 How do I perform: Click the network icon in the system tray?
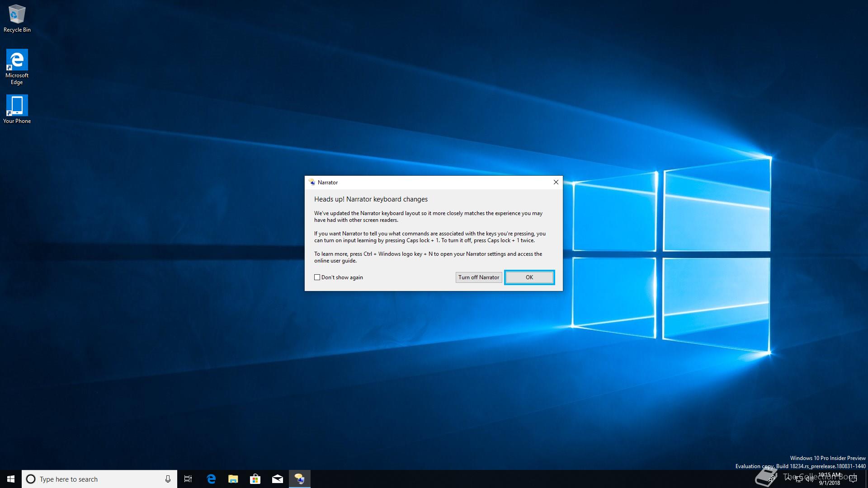tap(799, 479)
